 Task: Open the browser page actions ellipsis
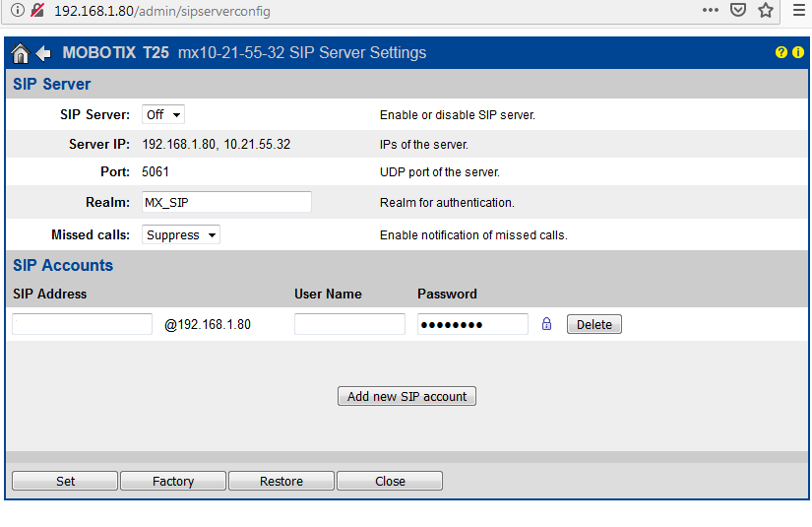click(710, 11)
